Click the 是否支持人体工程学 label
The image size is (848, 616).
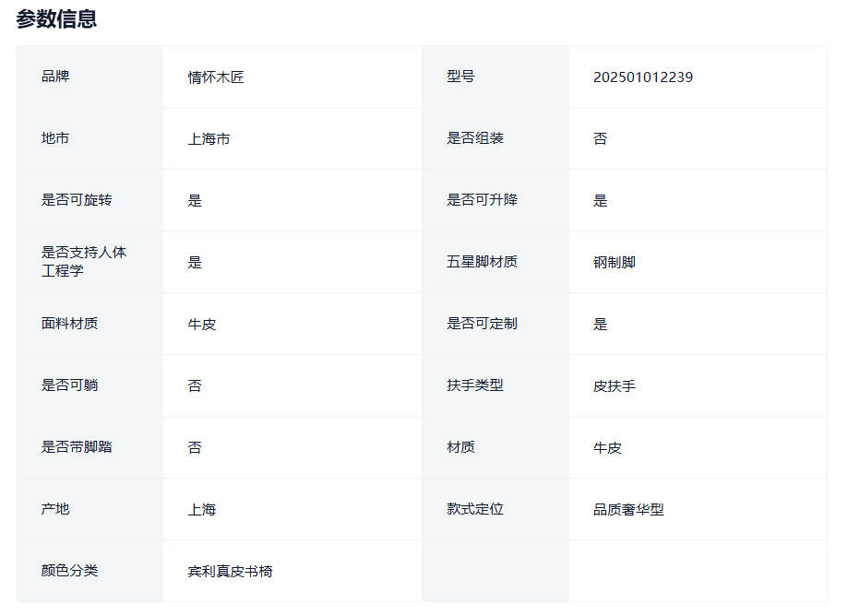point(84,262)
